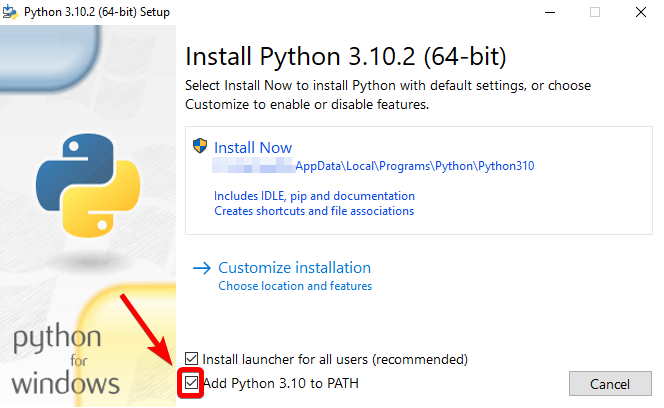The width and height of the screenshot is (664, 408).
Task: Click 'Creates shortcuts and file associations' text
Action: point(314,211)
